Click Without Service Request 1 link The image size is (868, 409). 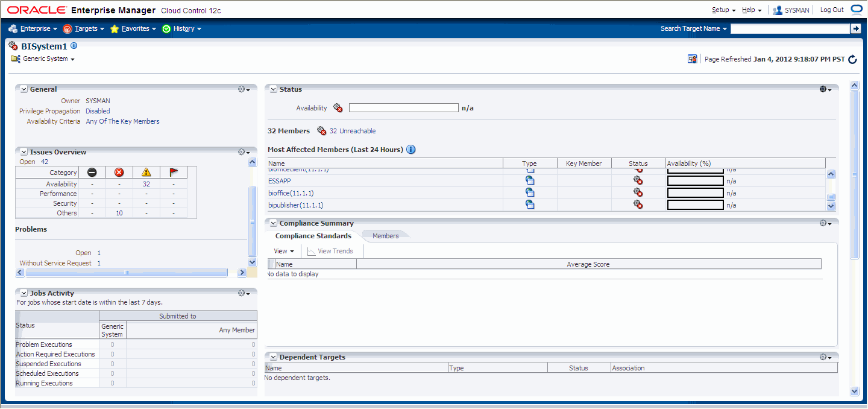[99, 264]
